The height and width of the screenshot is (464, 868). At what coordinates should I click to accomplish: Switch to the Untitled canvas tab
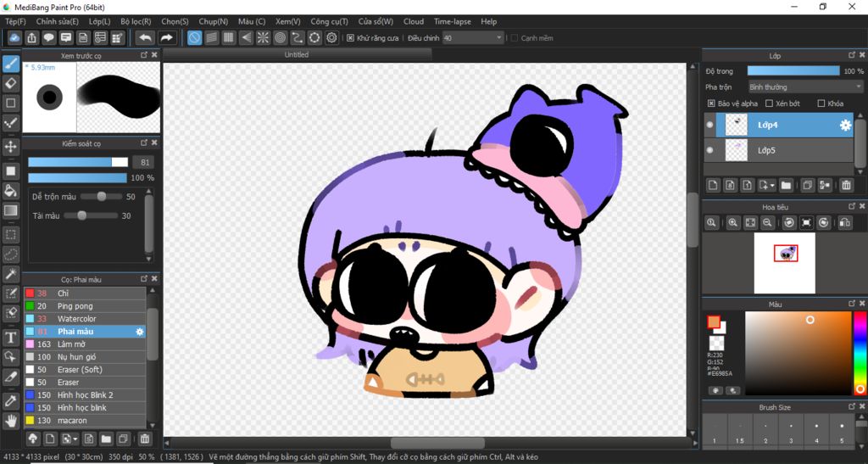(297, 55)
